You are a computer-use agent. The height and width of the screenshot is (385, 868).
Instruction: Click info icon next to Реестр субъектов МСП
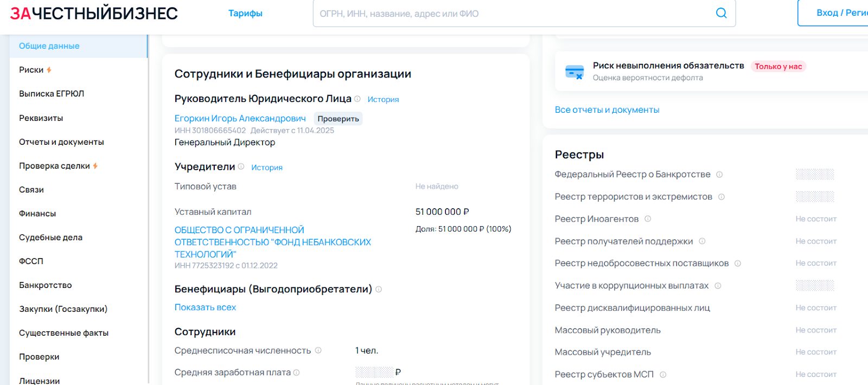pos(663,374)
